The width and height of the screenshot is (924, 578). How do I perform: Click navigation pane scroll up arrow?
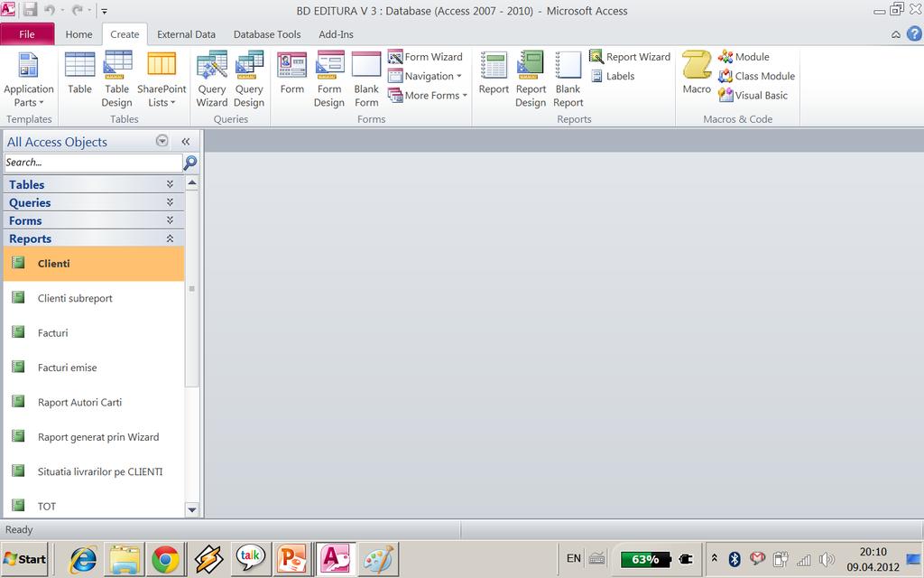pos(192,183)
